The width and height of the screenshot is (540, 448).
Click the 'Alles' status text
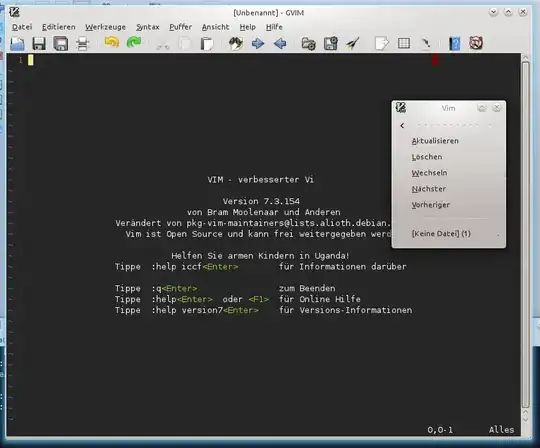(x=501, y=430)
